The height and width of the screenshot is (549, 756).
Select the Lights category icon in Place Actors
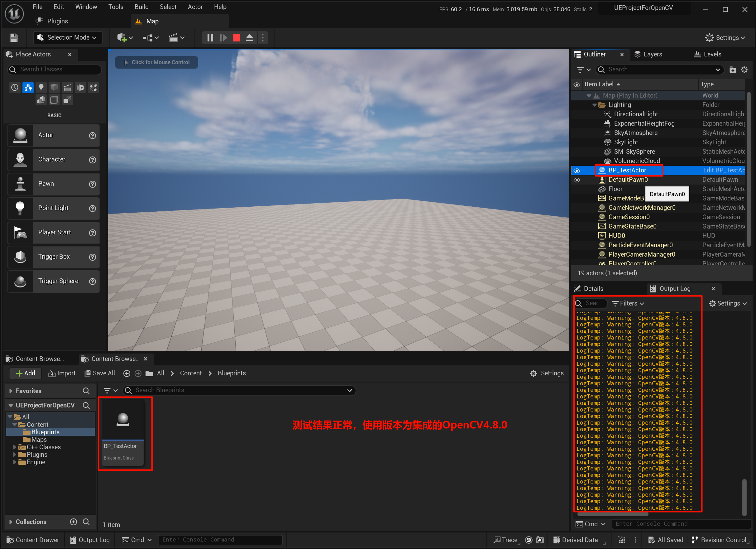coord(41,87)
